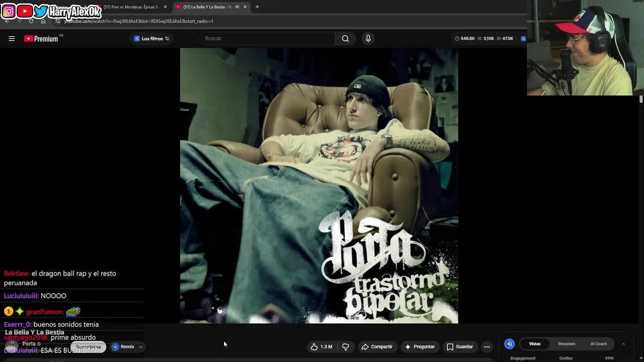Image resolution: width=644 pixels, height=362 pixels.
Task: Click Compartir to share video
Action: [376, 347]
